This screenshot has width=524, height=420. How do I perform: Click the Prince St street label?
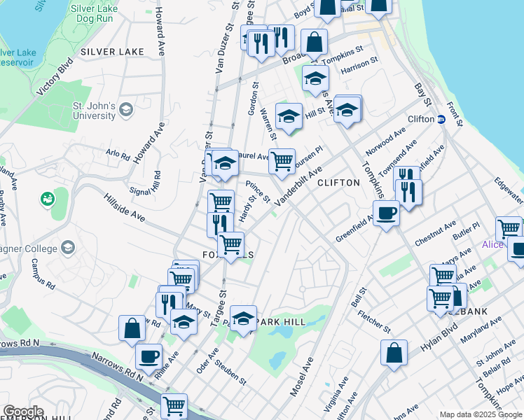[x=258, y=192]
